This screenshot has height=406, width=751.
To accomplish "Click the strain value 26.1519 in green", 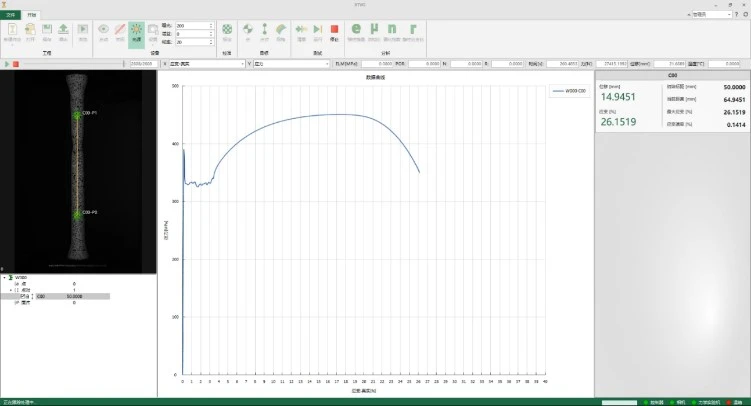I will [x=618, y=122].
